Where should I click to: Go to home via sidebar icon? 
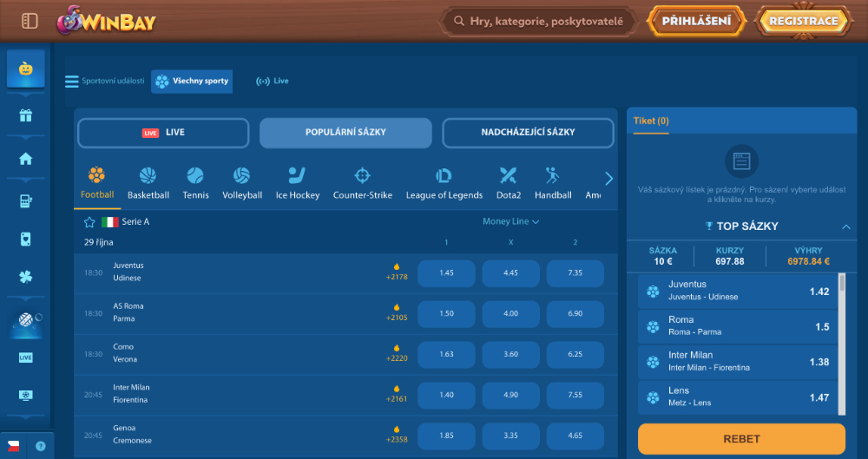pyautogui.click(x=25, y=159)
